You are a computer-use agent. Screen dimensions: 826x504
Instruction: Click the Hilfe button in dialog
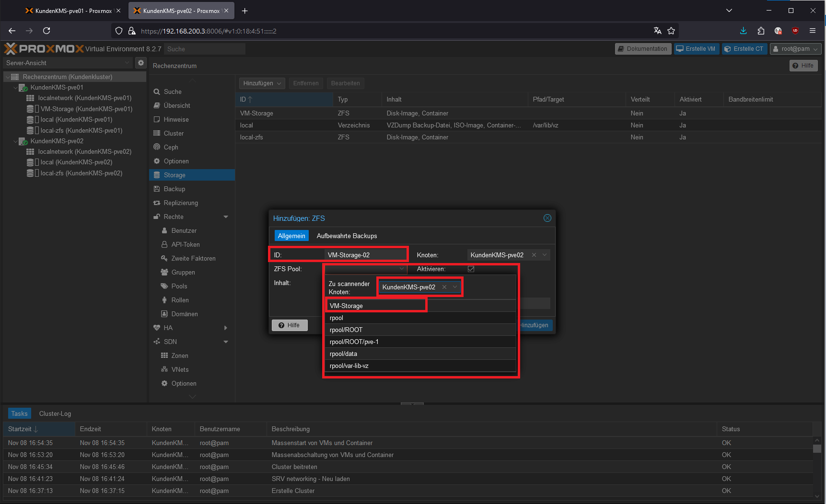click(x=290, y=325)
